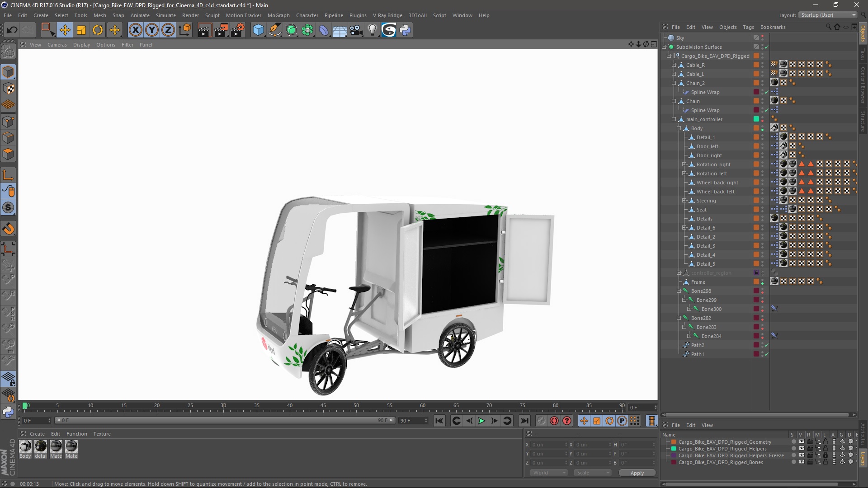Open Edit Render Settings icon

(x=238, y=30)
